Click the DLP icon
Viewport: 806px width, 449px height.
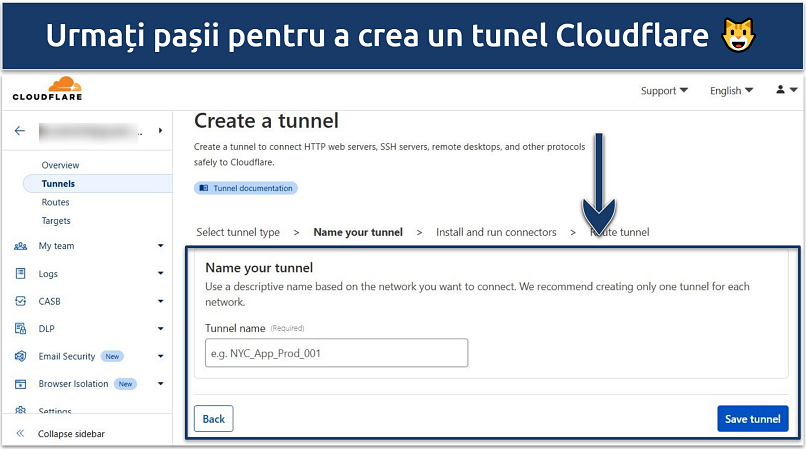[x=21, y=329]
